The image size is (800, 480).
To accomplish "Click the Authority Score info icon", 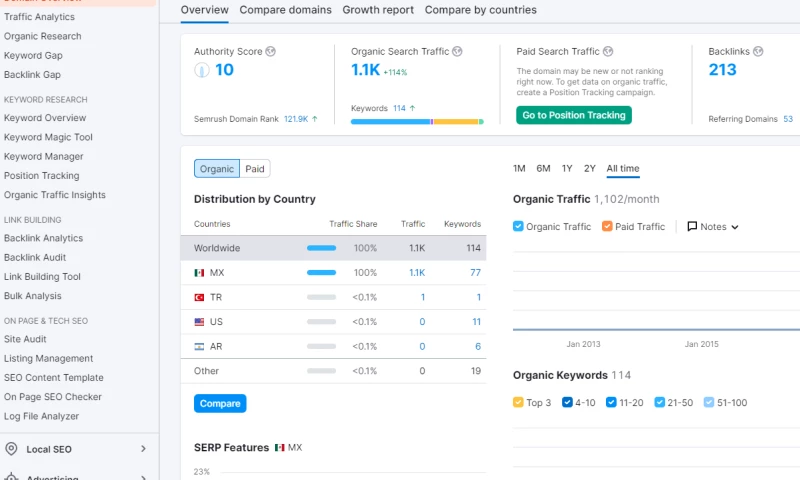I will coord(271,52).
